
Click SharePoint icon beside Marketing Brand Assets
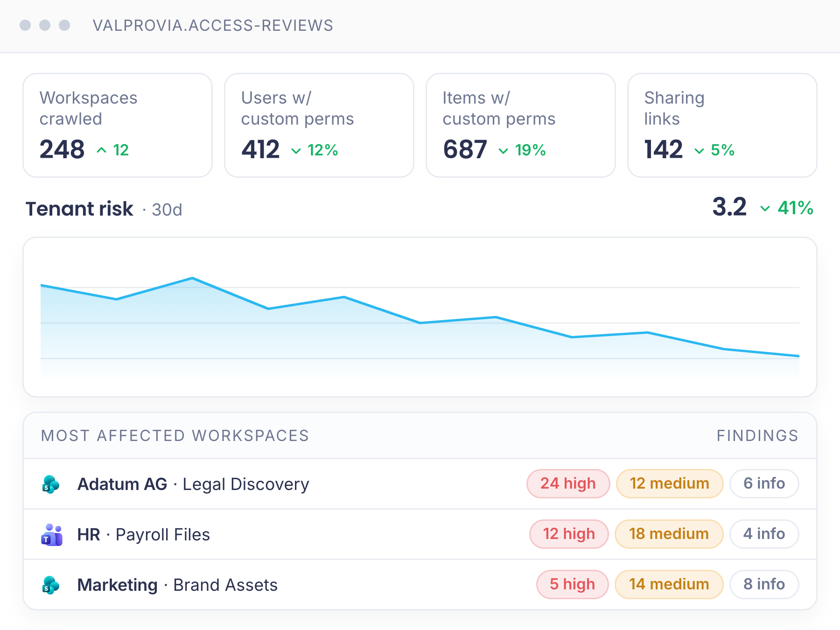click(x=51, y=585)
